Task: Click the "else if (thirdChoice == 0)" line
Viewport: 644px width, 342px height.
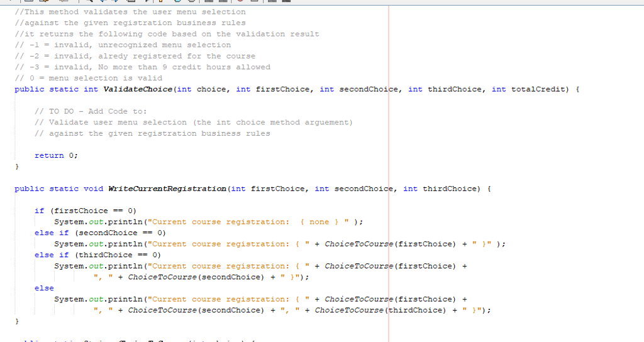Action: [97, 255]
